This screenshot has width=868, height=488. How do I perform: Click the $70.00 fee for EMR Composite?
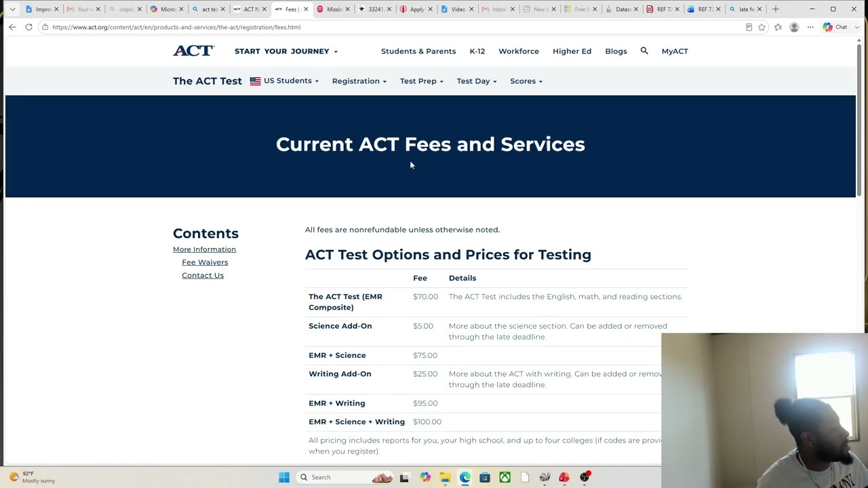tap(425, 296)
